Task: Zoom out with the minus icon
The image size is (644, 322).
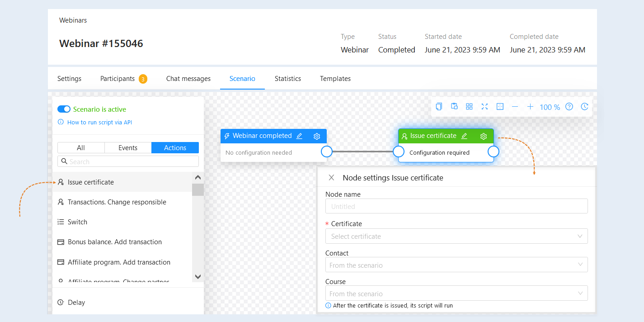Action: point(515,107)
